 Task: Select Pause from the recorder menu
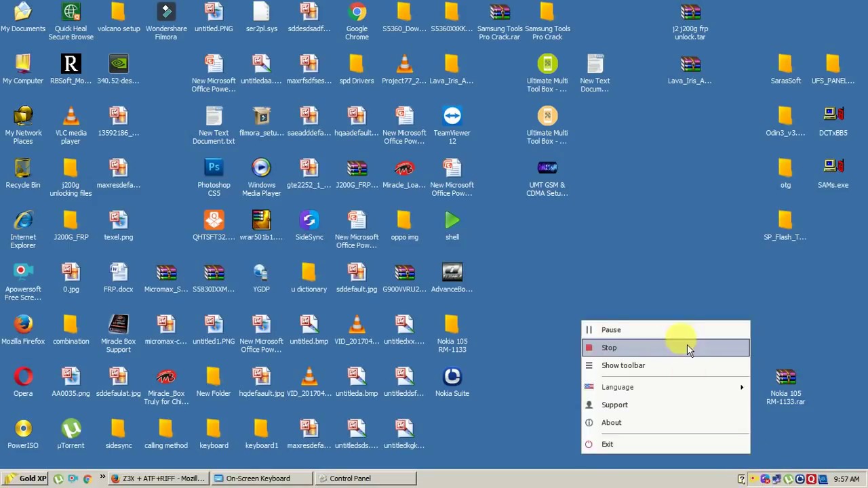click(x=666, y=330)
